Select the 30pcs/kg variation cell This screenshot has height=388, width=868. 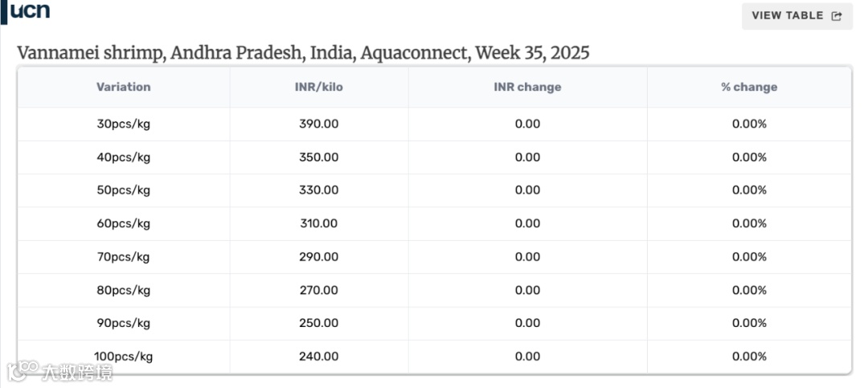tap(123, 124)
